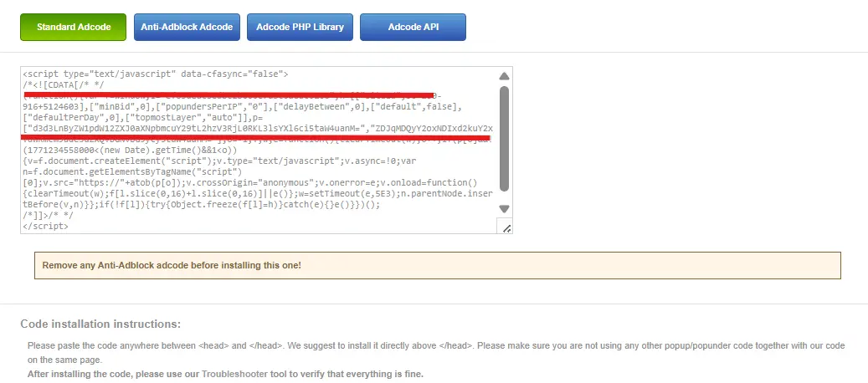Switch to Anti-Adblock Adcode tab
The height and width of the screenshot is (383, 868).
pos(187,27)
